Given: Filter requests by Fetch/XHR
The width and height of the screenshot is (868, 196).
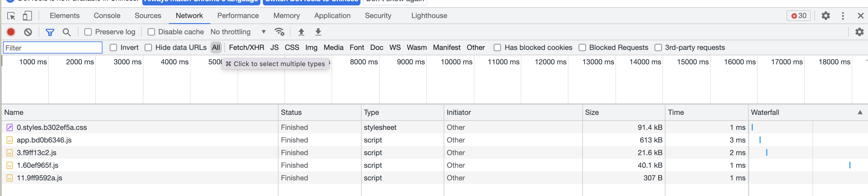Looking at the screenshot, I should point(246,48).
